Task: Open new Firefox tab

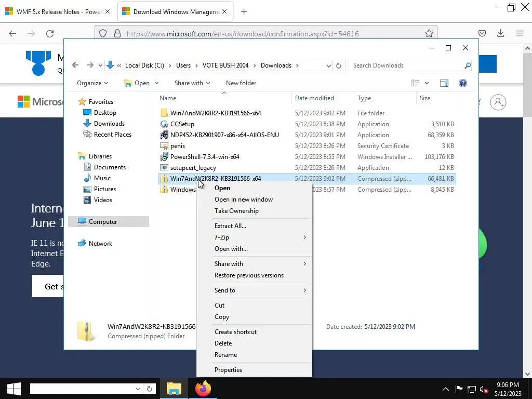Action: coord(244,12)
